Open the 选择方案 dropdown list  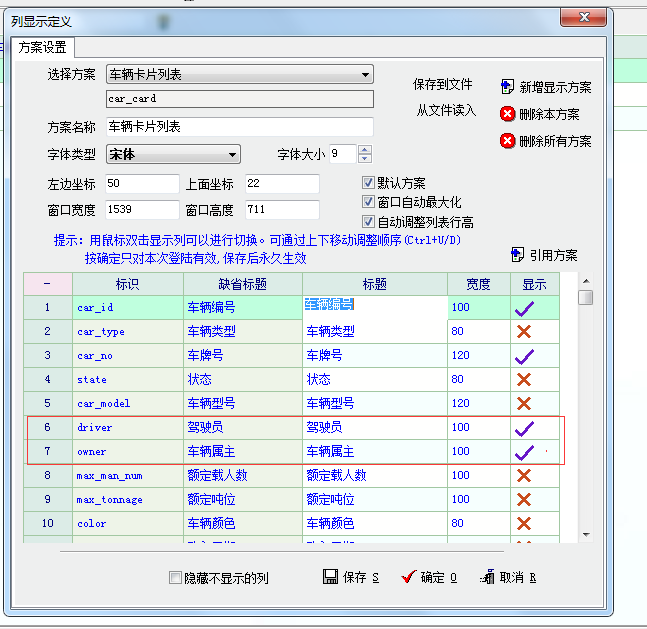(365, 75)
